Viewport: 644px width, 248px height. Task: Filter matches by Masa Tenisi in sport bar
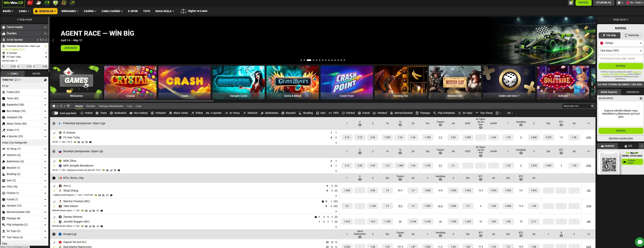point(178,113)
